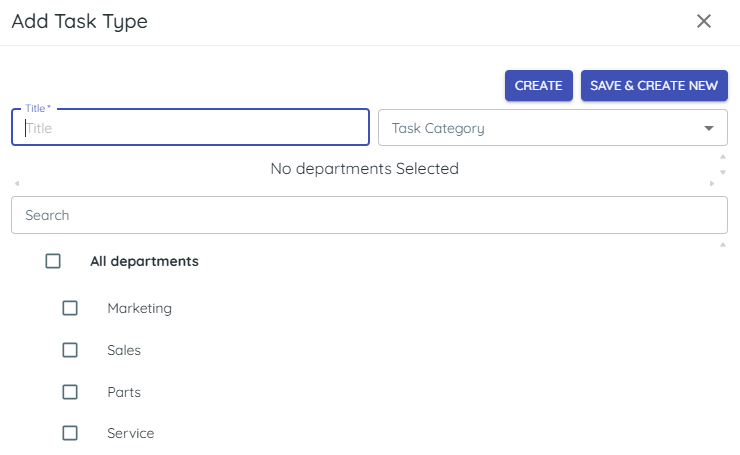Check the All departments checkbox

click(x=53, y=261)
